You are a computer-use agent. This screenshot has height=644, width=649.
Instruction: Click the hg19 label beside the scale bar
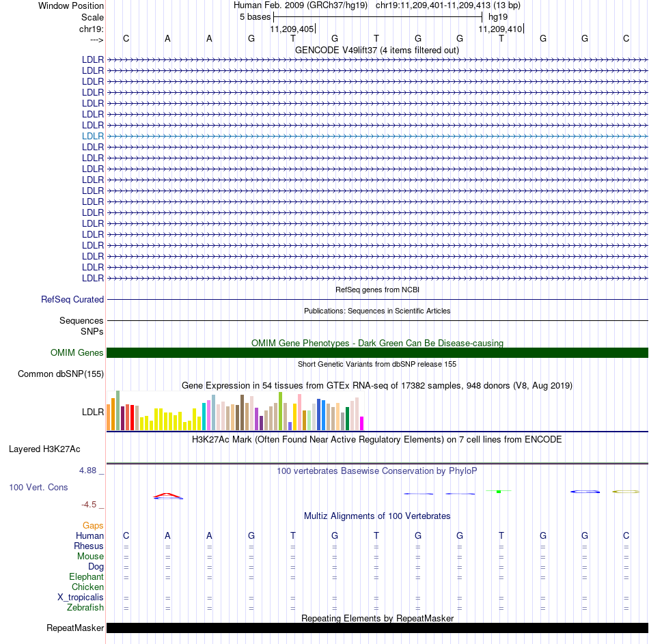[498, 17]
